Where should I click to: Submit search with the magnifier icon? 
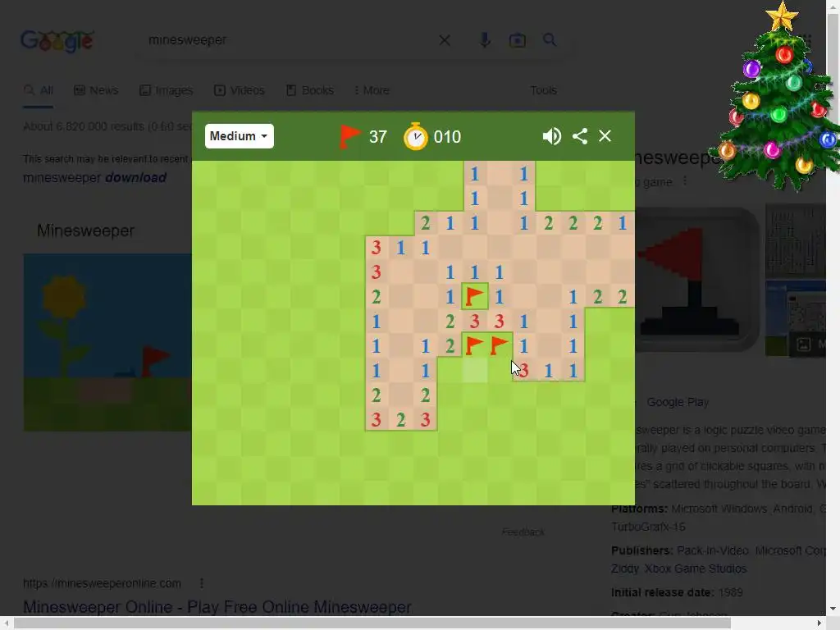coord(550,39)
